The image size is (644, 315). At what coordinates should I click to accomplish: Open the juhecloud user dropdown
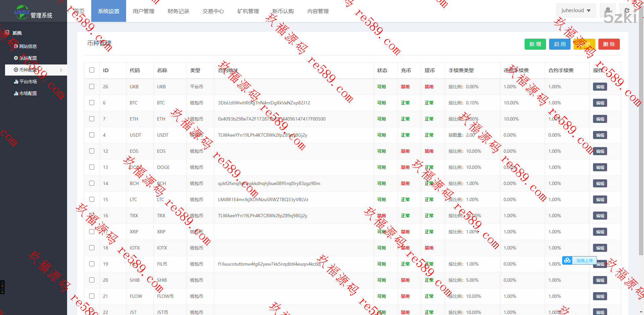pyautogui.click(x=576, y=10)
